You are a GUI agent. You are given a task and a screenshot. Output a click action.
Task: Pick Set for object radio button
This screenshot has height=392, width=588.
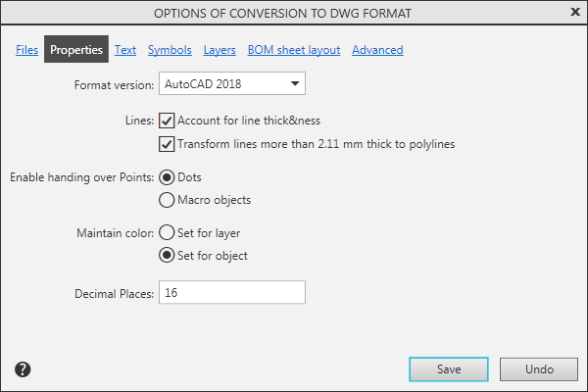click(167, 256)
